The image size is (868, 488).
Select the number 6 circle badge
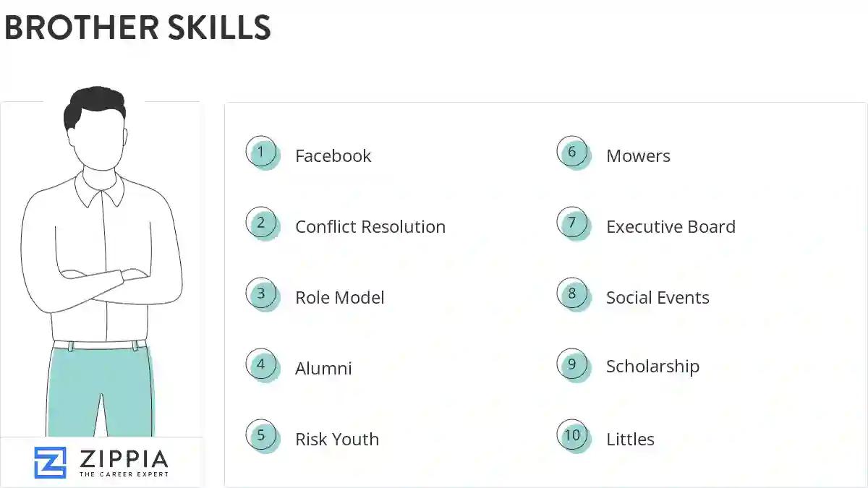click(x=572, y=153)
